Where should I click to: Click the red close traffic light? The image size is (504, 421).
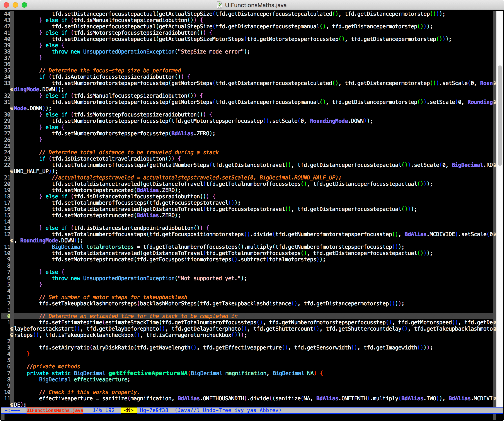[6, 5]
